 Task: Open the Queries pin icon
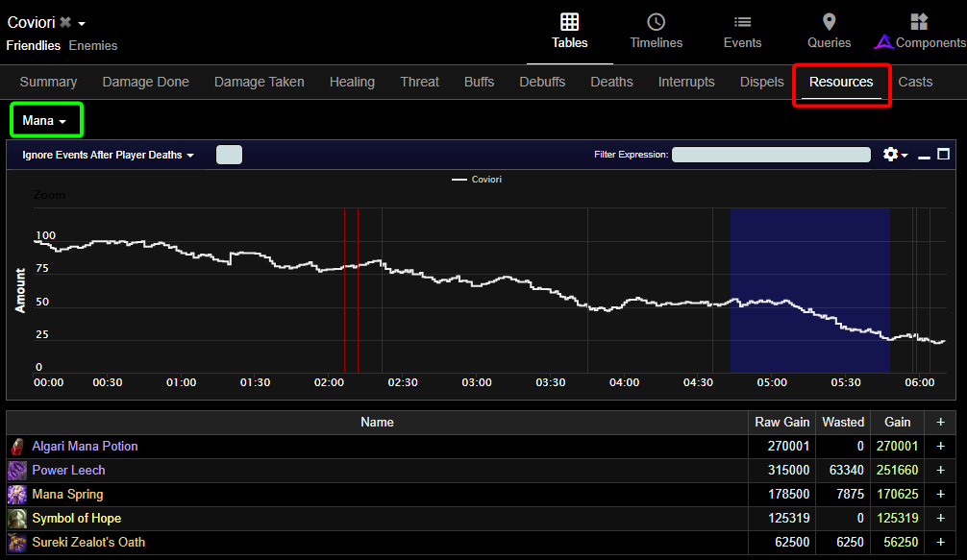pyautogui.click(x=829, y=22)
